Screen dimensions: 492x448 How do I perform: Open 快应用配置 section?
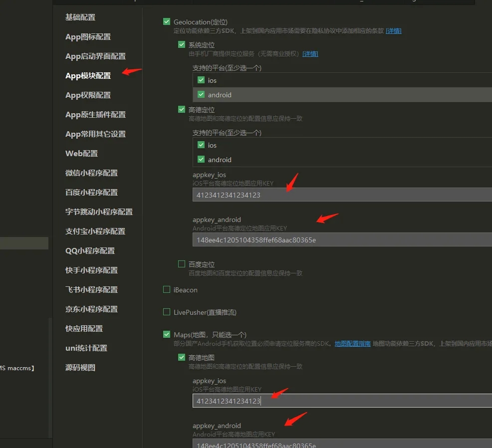[x=84, y=328]
